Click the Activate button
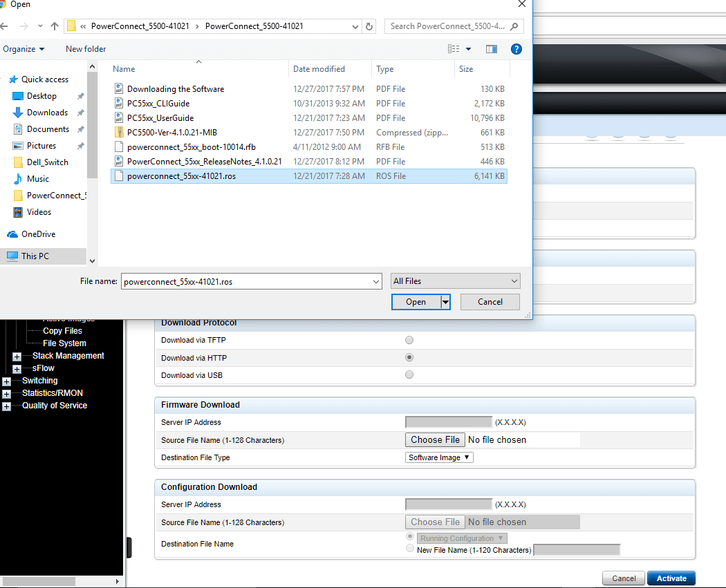Viewport: 726px width, 588px height. coord(671,578)
